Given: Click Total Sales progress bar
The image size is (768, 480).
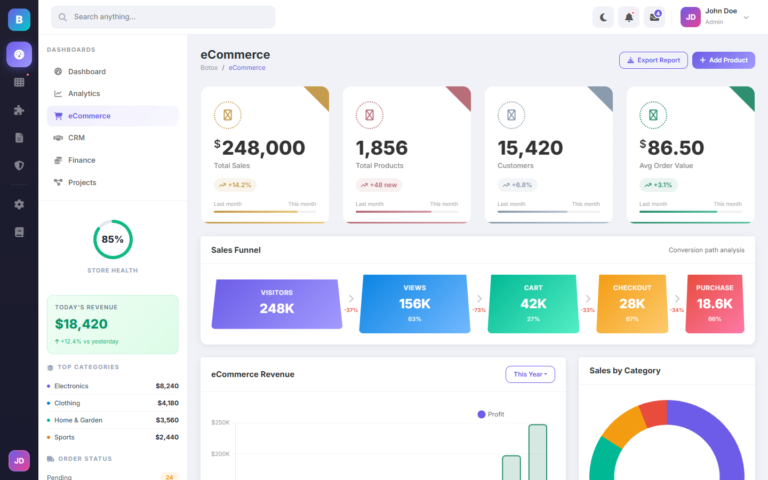Looking at the screenshot, I should 265,212.
